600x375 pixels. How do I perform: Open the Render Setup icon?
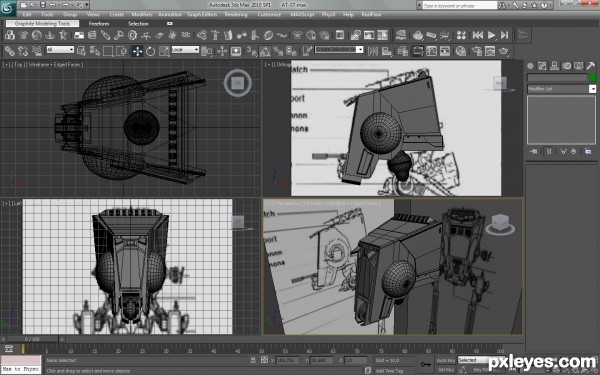click(476, 51)
